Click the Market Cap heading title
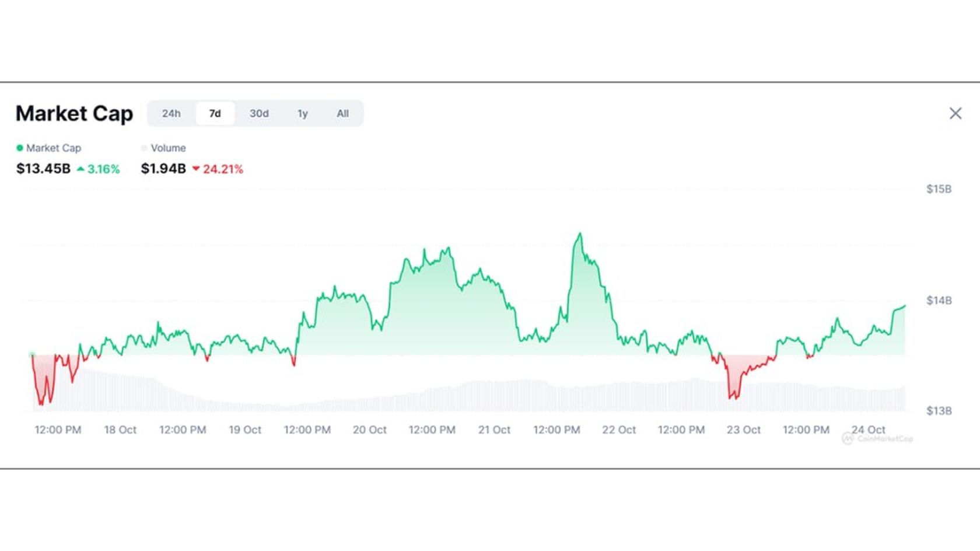This screenshot has height=551, width=980. point(75,114)
